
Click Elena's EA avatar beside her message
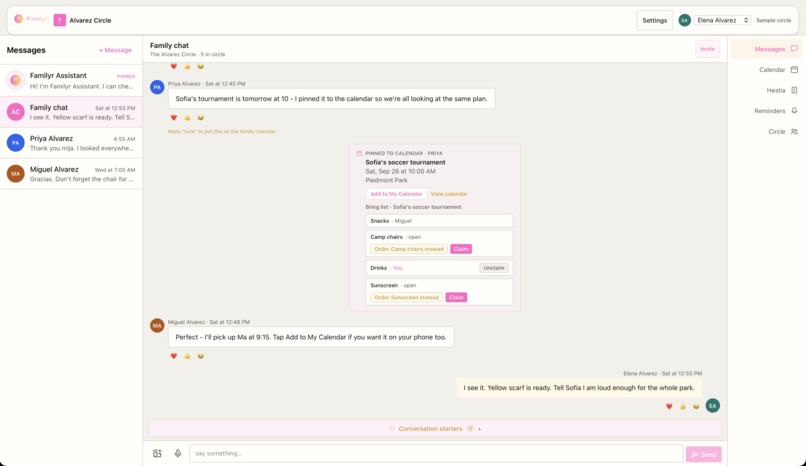(x=712, y=405)
